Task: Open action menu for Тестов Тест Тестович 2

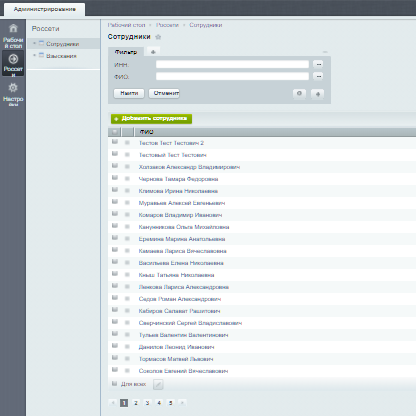Action: click(x=127, y=143)
